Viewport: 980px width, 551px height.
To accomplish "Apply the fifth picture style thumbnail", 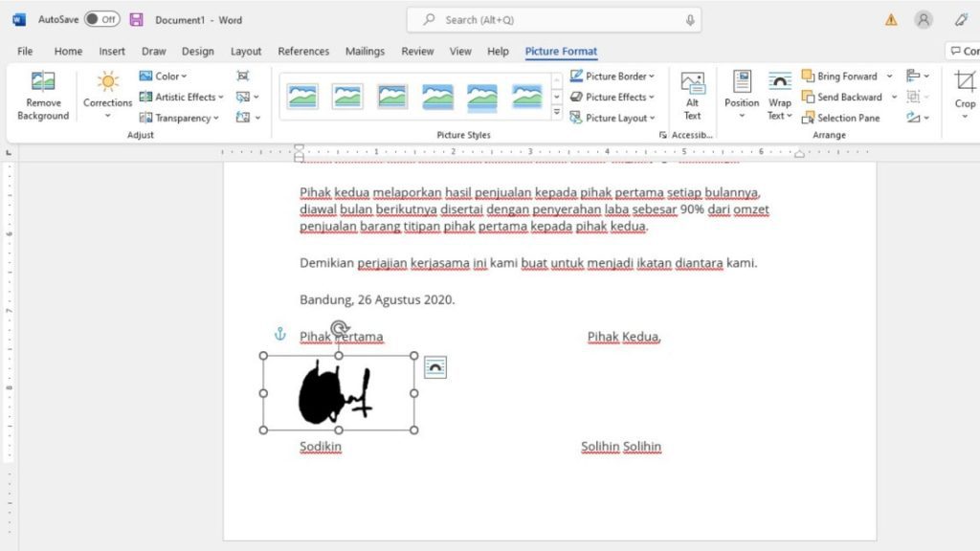I will (482, 97).
